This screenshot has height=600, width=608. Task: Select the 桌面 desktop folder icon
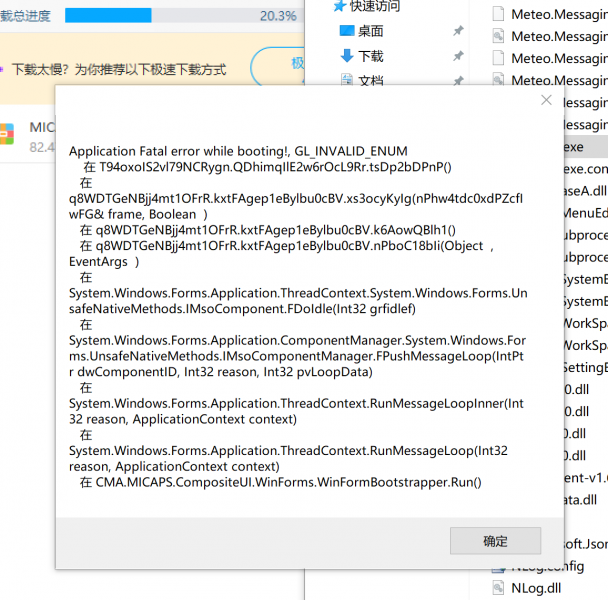pos(346,31)
